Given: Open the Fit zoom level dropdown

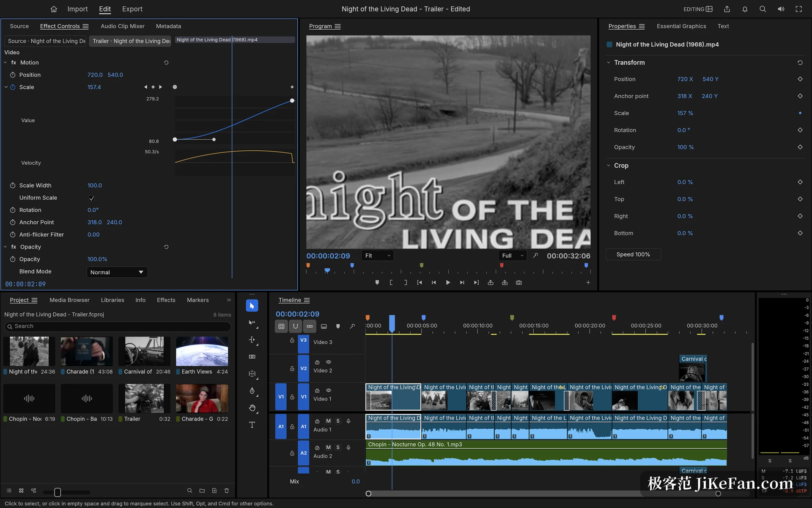Looking at the screenshot, I should pyautogui.click(x=378, y=256).
